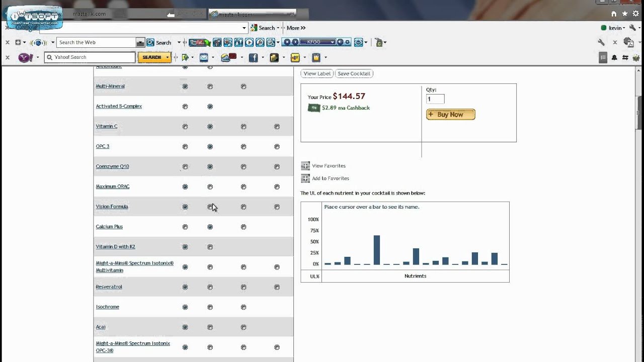The image size is (644, 362).
Task: Expand the More toolbar menu
Action: click(296, 28)
